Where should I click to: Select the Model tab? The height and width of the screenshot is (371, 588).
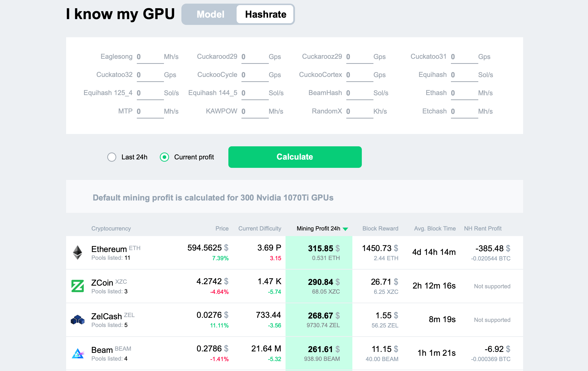point(210,14)
